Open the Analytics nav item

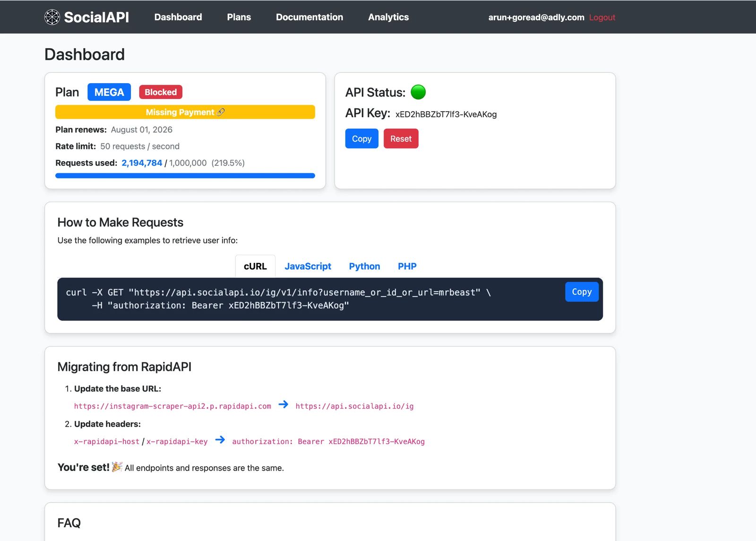click(x=388, y=17)
